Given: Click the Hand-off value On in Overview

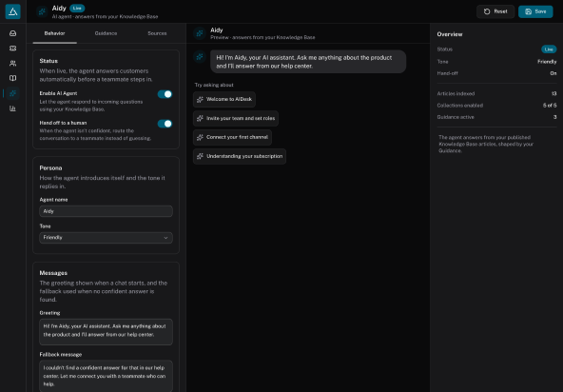Looking at the screenshot, I should pos(553,73).
